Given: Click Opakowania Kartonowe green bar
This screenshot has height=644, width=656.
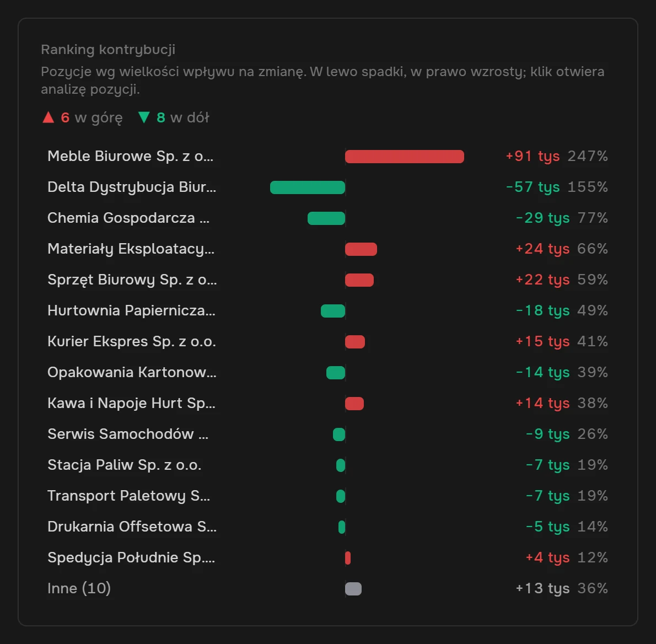Looking at the screenshot, I should click(336, 372).
